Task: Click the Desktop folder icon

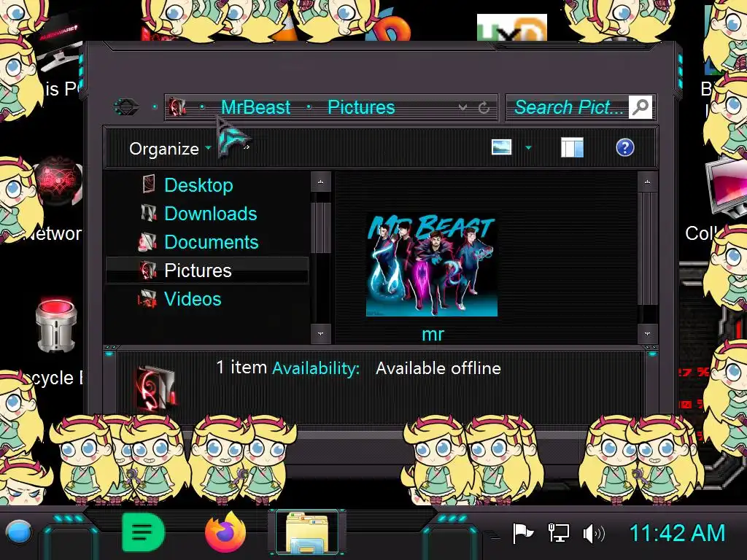Action: click(149, 184)
